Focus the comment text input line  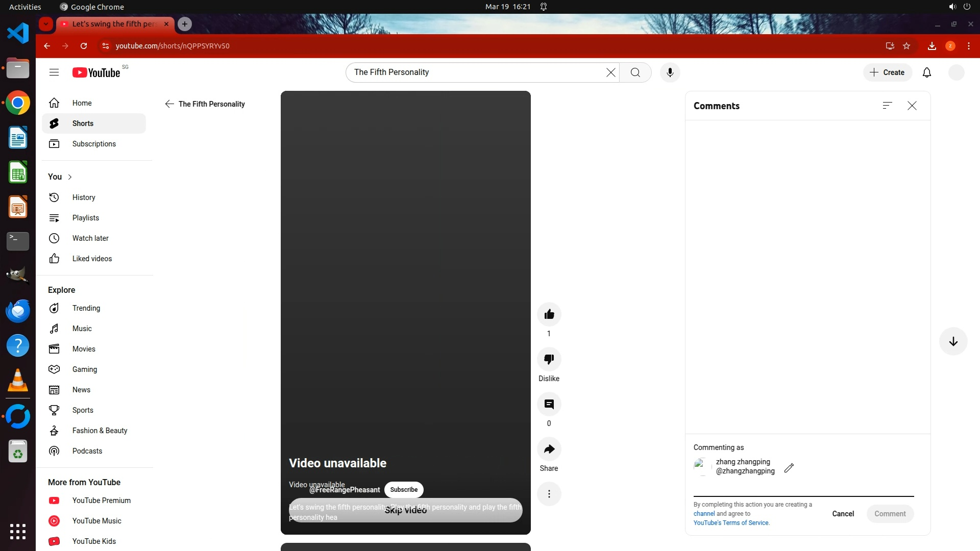point(803,490)
